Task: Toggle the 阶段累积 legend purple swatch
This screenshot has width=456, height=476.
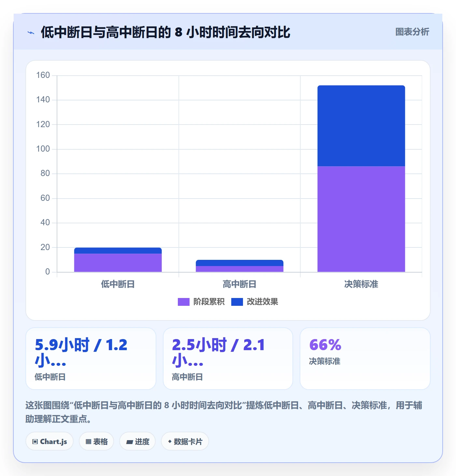Action: tap(183, 302)
